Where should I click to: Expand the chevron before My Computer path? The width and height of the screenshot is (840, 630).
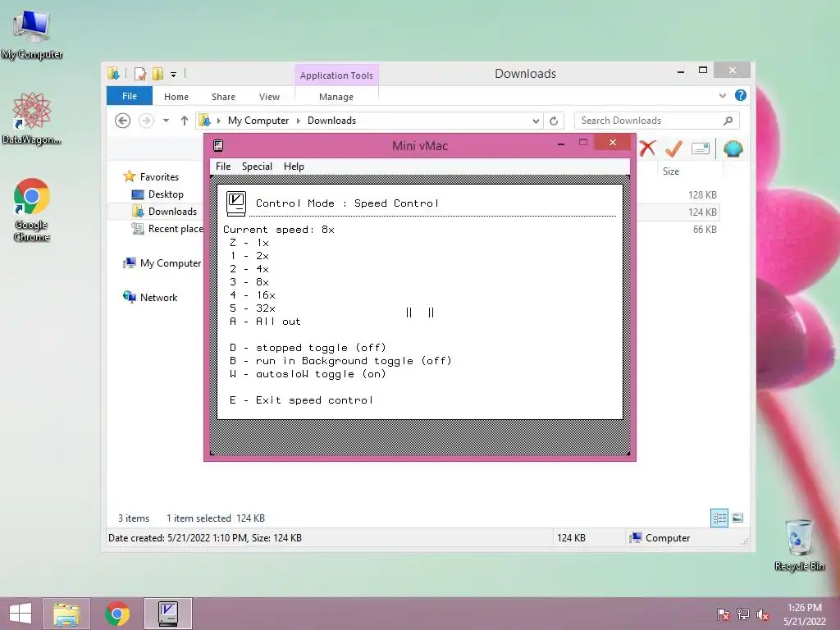(218, 121)
